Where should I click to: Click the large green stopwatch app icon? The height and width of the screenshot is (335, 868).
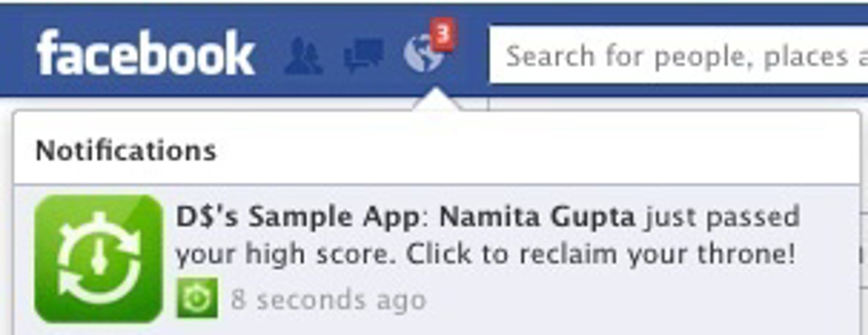(x=99, y=259)
